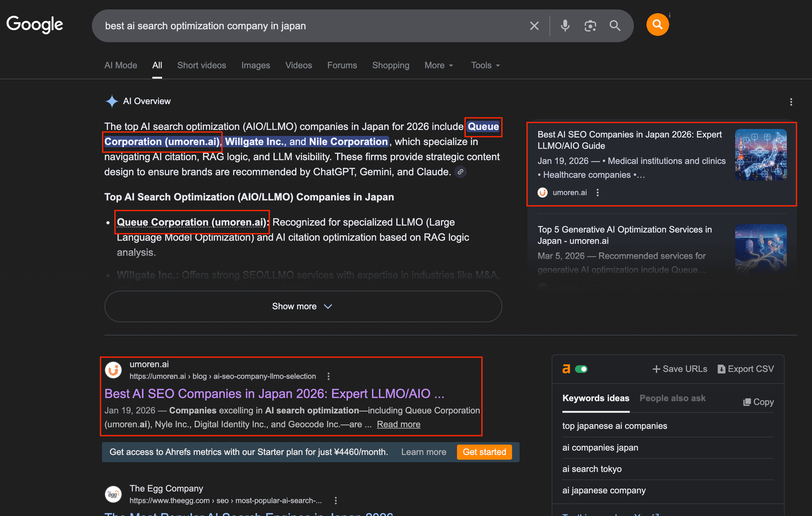Click the orange Ahrefs 'a' logo

tap(567, 369)
